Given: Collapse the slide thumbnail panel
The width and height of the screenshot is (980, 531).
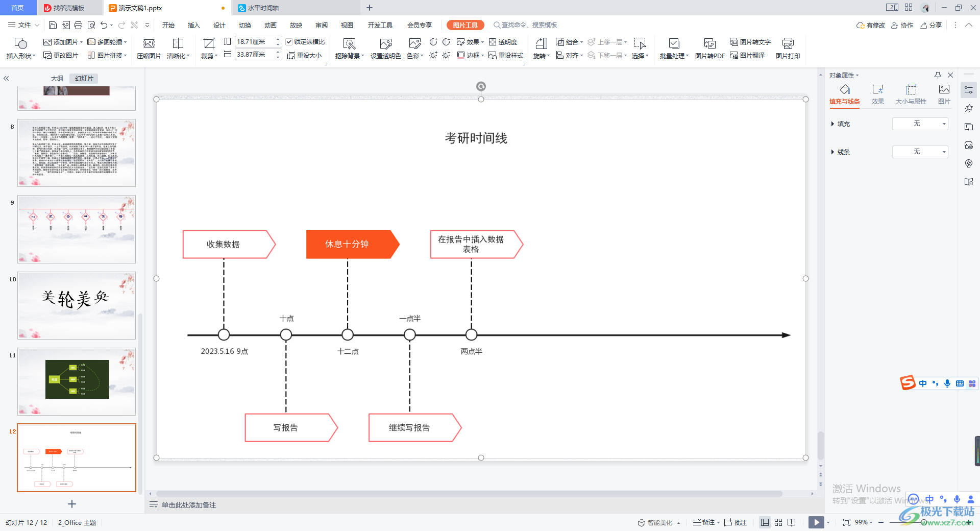Looking at the screenshot, I should [6, 79].
